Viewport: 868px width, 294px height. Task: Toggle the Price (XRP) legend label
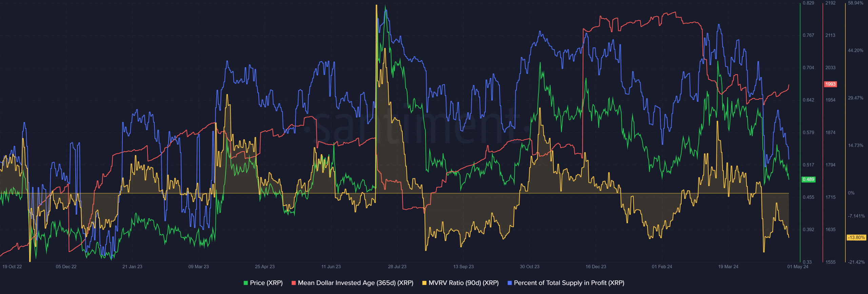point(266,283)
